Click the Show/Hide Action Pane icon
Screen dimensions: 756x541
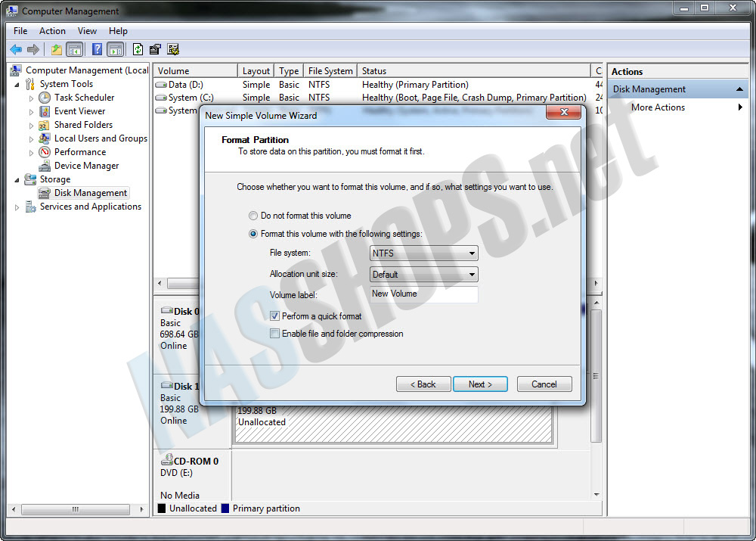[116, 49]
